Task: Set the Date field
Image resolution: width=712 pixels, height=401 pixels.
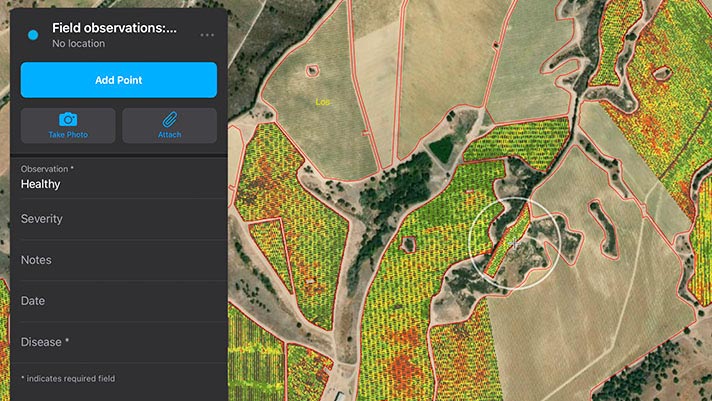Action: (x=119, y=301)
